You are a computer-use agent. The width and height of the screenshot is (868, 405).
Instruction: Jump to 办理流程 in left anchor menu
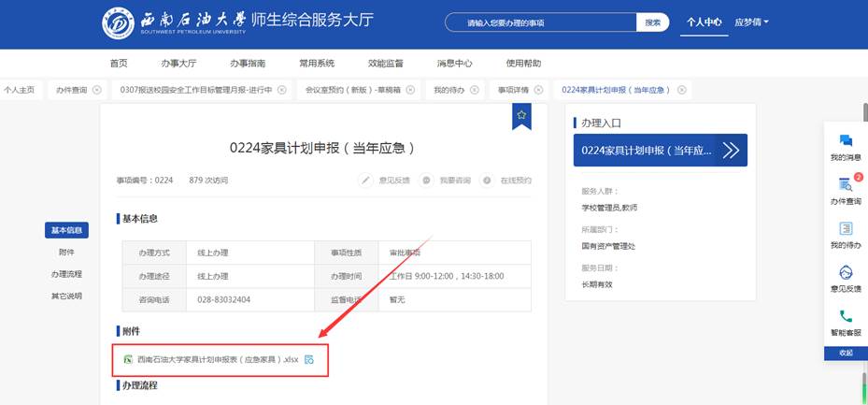click(66, 274)
